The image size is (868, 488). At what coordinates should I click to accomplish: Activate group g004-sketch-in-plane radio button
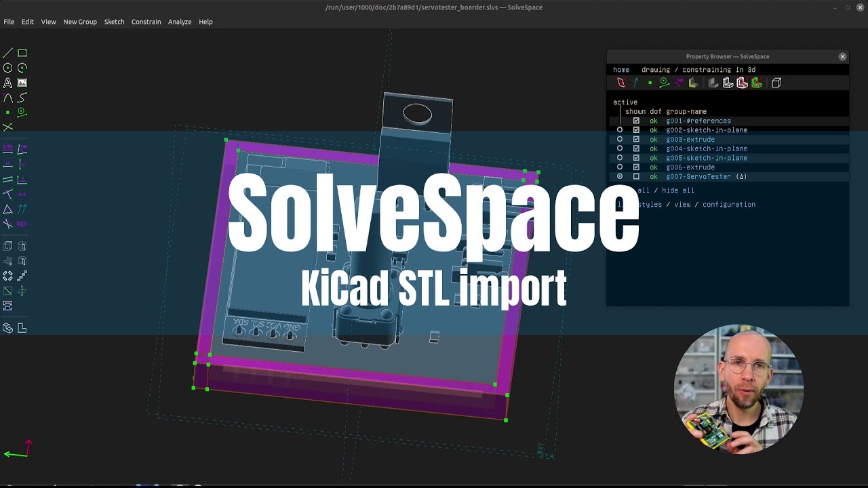pyautogui.click(x=620, y=148)
